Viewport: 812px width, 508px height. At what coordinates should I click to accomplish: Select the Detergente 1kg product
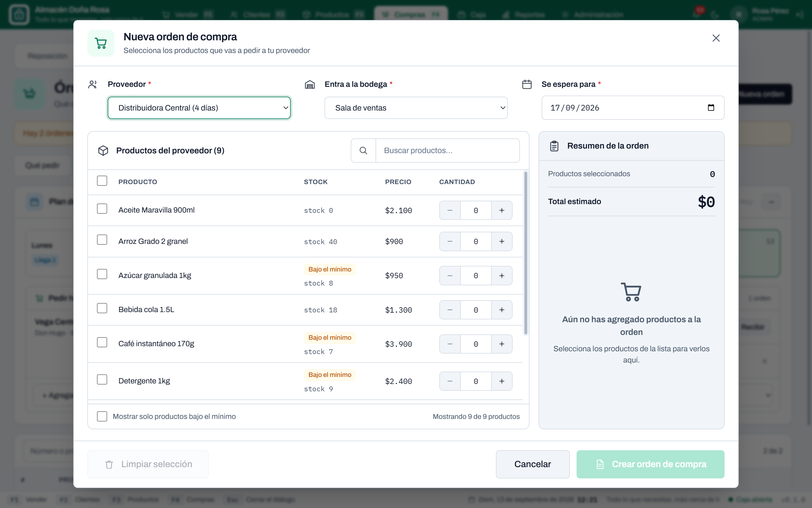[102, 380]
